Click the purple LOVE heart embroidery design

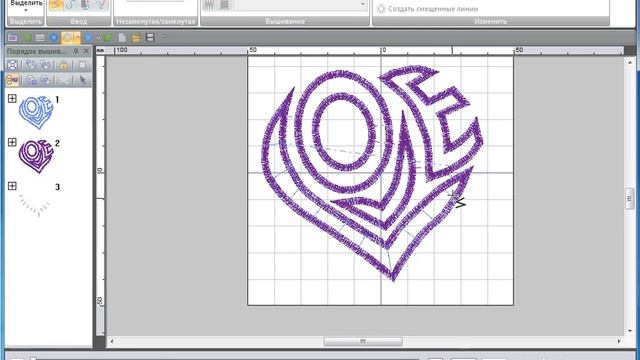point(372,173)
